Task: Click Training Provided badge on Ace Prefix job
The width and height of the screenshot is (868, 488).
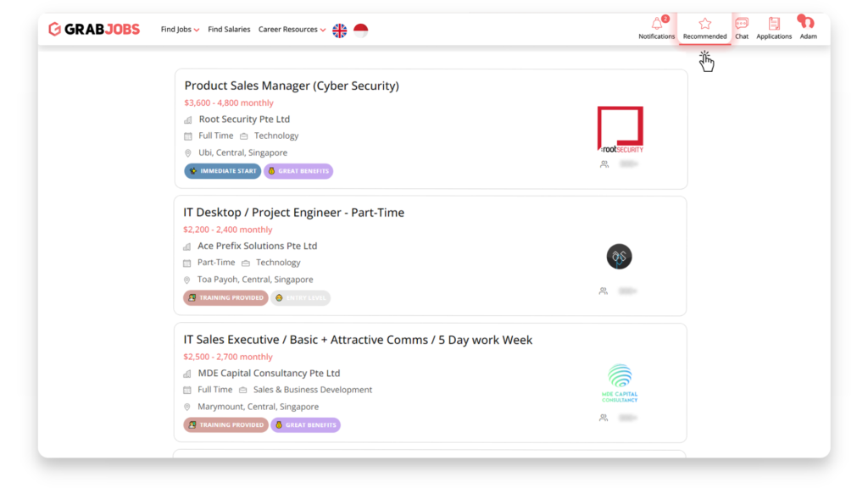Action: 225,297
